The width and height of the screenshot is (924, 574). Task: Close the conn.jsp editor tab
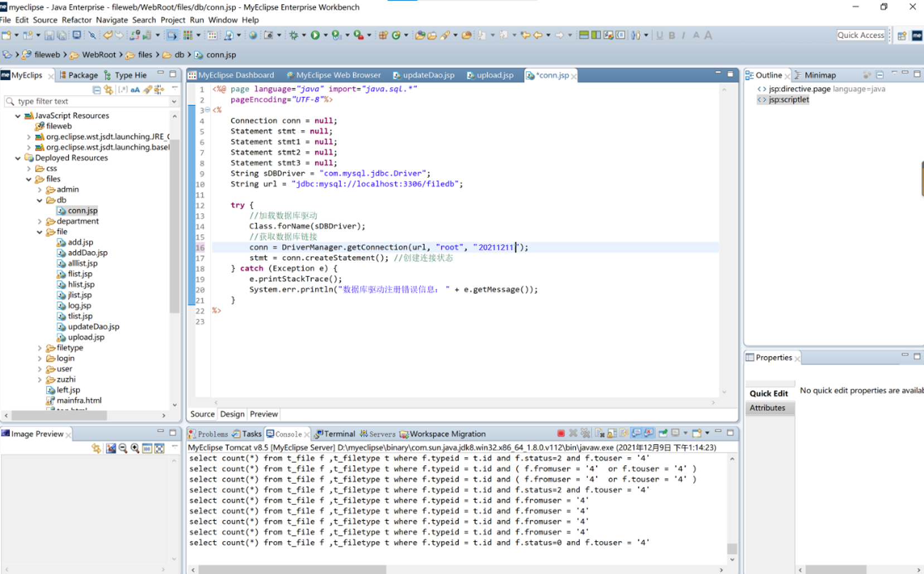coord(574,76)
